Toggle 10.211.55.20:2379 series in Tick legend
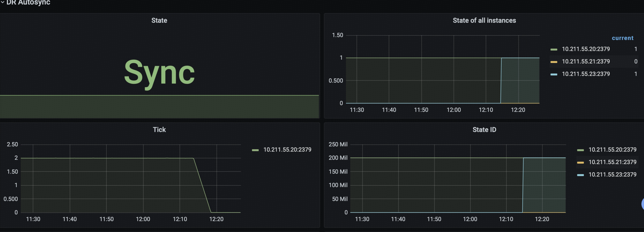The height and width of the screenshot is (232, 644). coord(287,150)
